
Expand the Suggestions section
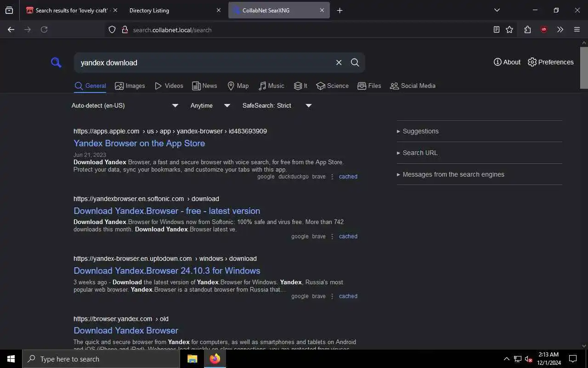point(418,131)
